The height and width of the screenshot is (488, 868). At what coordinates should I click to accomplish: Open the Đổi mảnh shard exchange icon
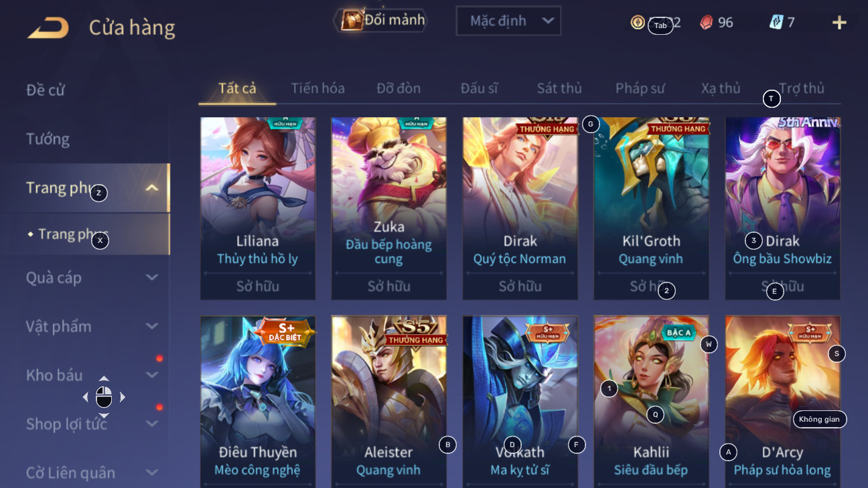click(352, 20)
